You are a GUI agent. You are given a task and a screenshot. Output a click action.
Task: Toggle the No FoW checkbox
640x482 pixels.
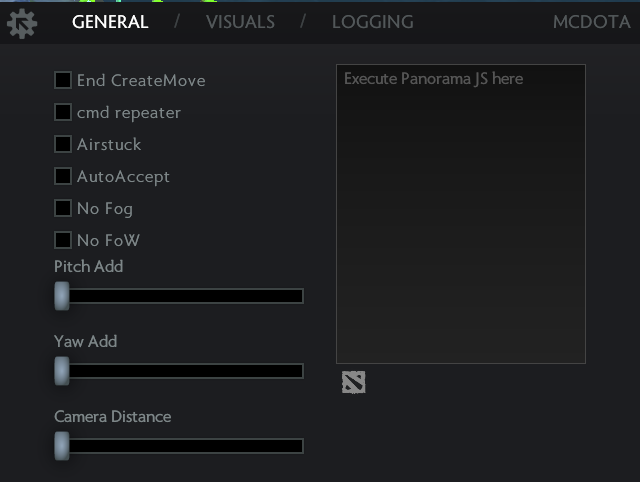[63, 240]
